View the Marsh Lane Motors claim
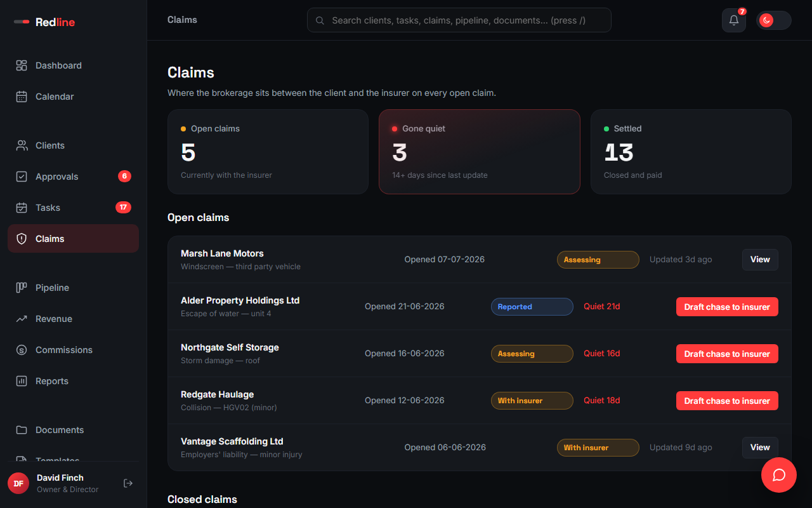 [x=760, y=260]
